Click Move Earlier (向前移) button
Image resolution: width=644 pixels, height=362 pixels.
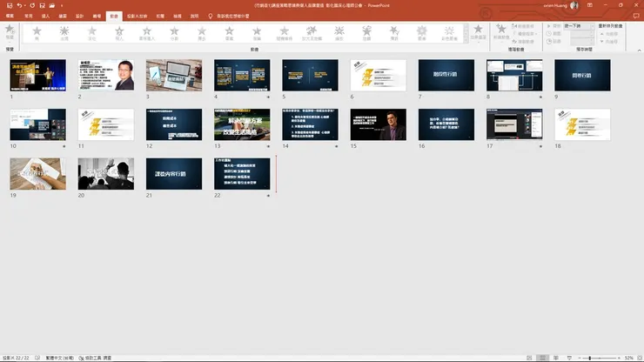click(609, 34)
